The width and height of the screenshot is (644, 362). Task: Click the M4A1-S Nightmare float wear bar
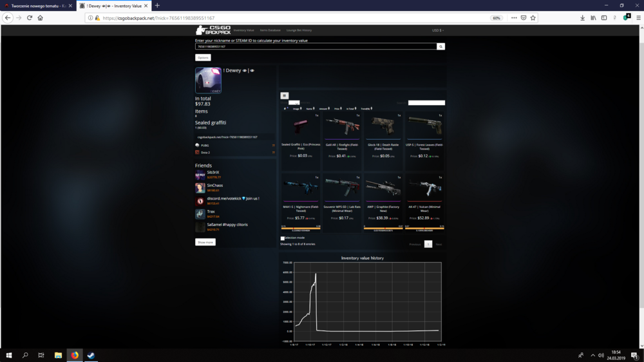coord(301,228)
